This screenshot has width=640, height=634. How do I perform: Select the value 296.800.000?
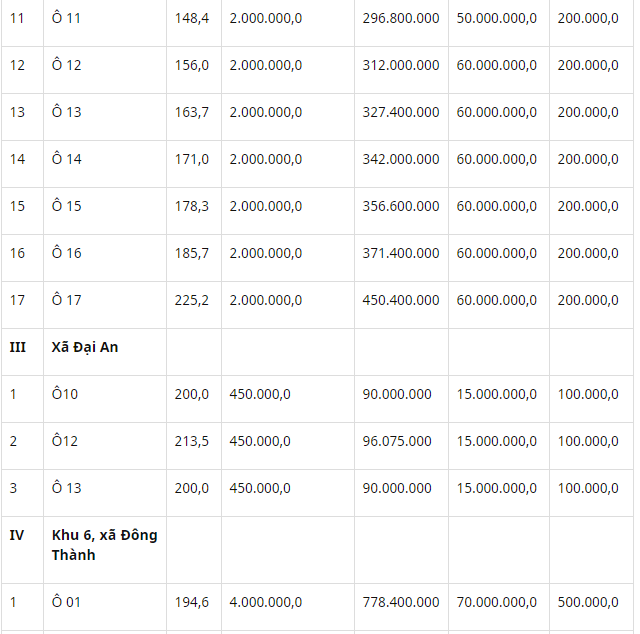pyautogui.click(x=401, y=18)
